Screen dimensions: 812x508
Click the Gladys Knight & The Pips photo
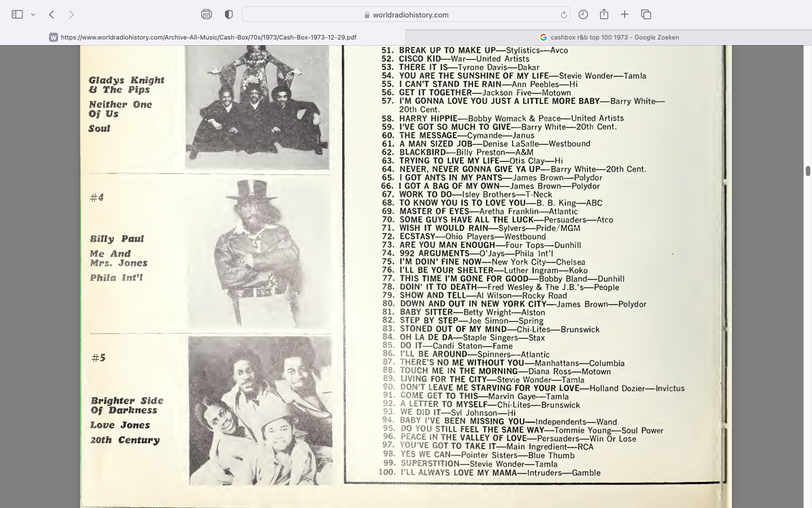257,107
